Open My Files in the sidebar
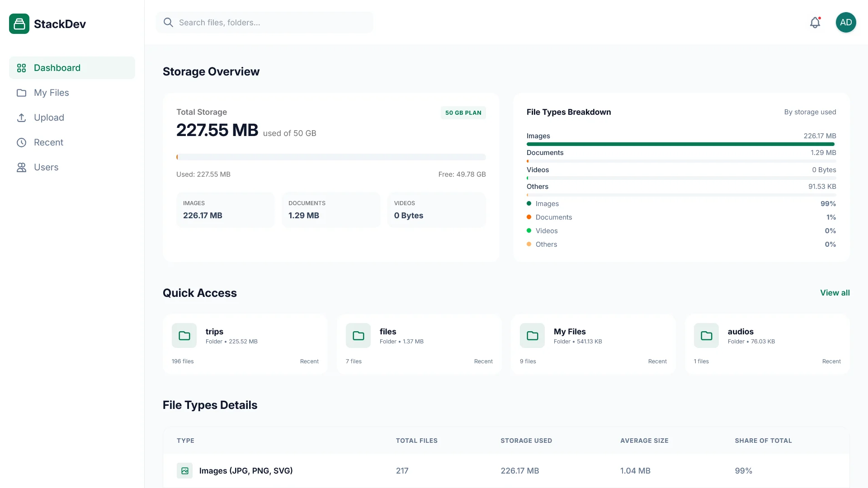868x488 pixels. (51, 93)
